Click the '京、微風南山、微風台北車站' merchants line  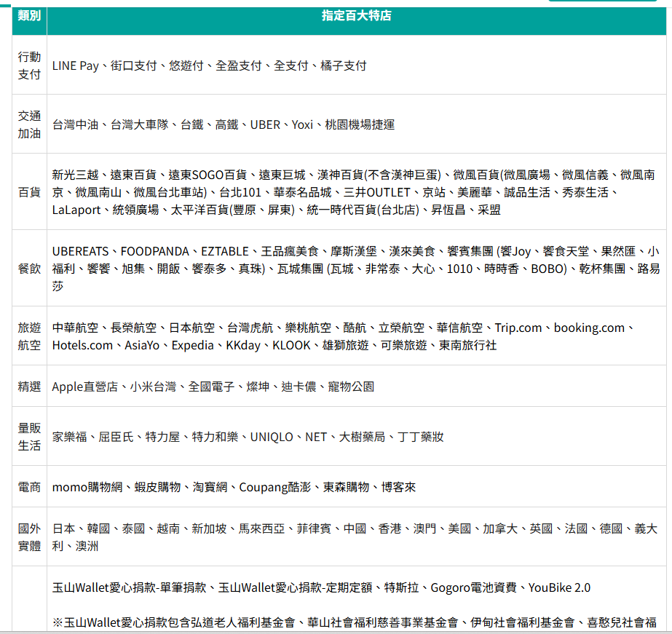(335, 192)
